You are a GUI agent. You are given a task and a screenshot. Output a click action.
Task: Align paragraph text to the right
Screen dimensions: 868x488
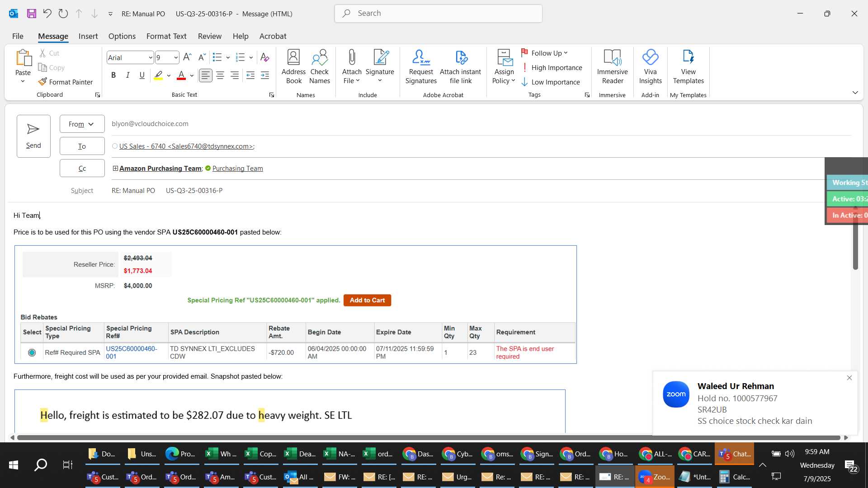[235, 75]
